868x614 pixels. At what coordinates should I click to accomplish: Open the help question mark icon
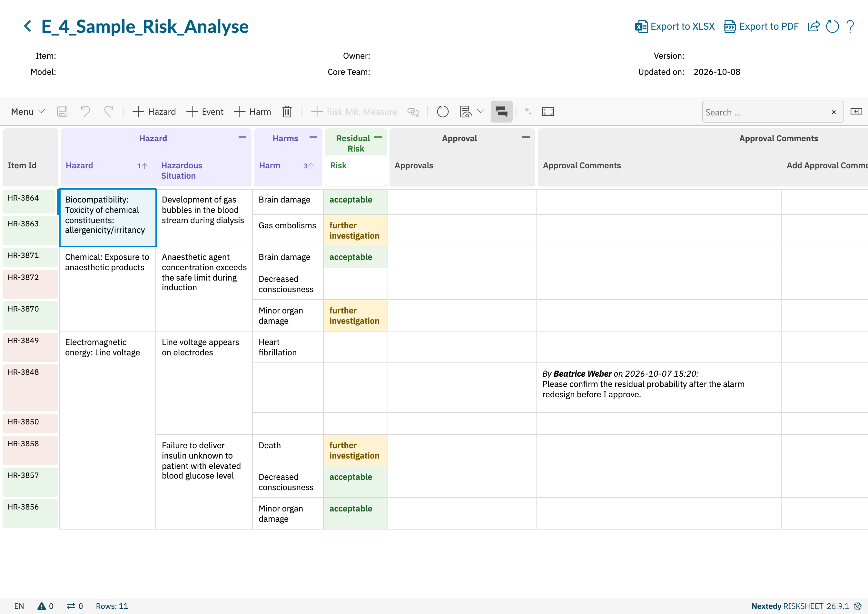(850, 26)
